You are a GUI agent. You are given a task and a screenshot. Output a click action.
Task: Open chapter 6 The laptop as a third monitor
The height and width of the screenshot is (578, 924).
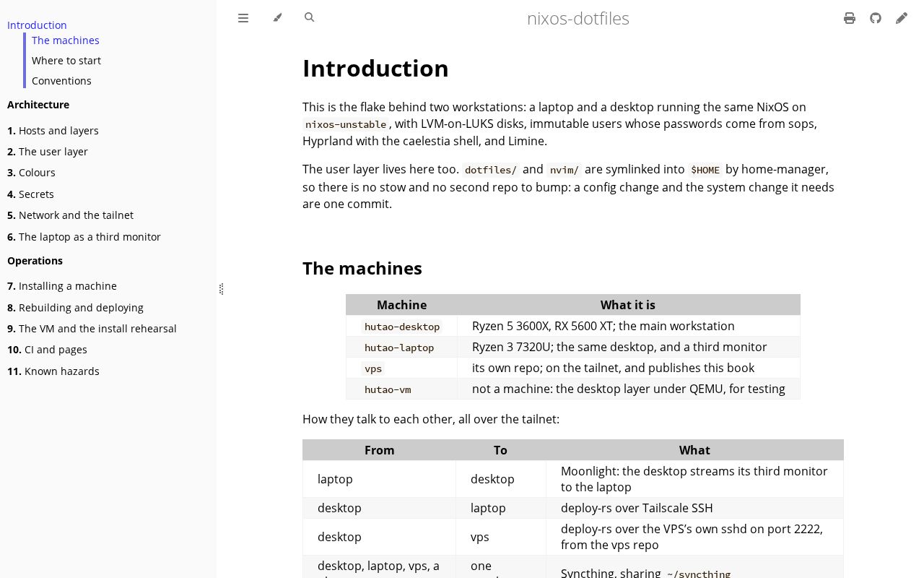[84, 237]
